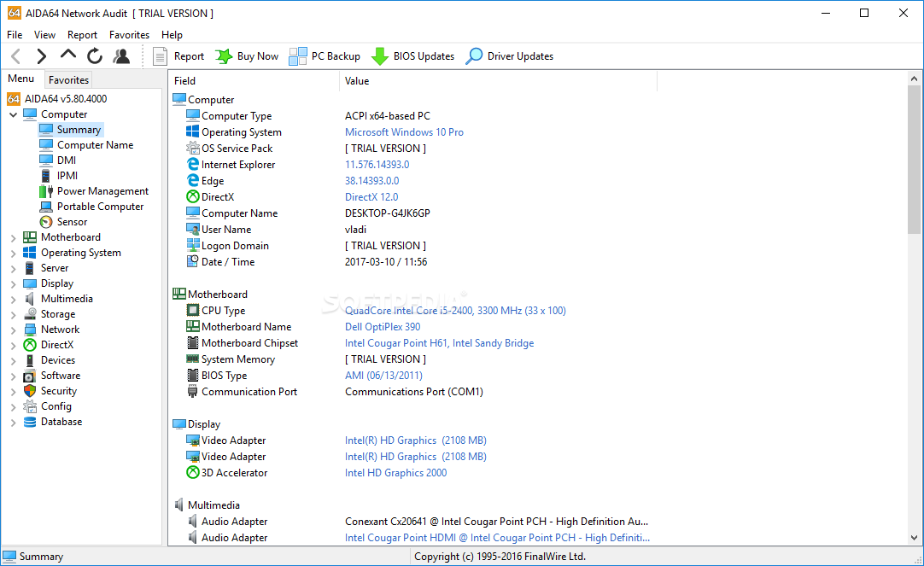Go forward with the right arrow icon

click(41, 56)
